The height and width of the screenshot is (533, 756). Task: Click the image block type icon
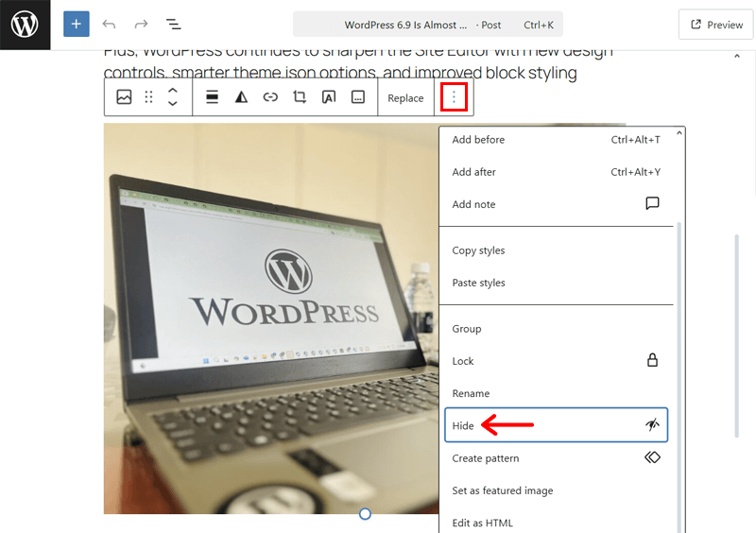[x=124, y=97]
